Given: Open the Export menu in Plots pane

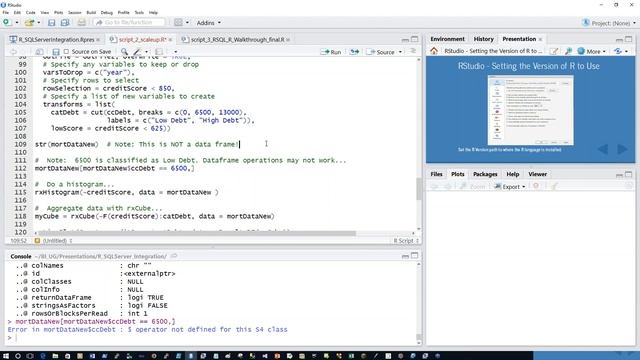Looking at the screenshot, I should click(x=509, y=187).
